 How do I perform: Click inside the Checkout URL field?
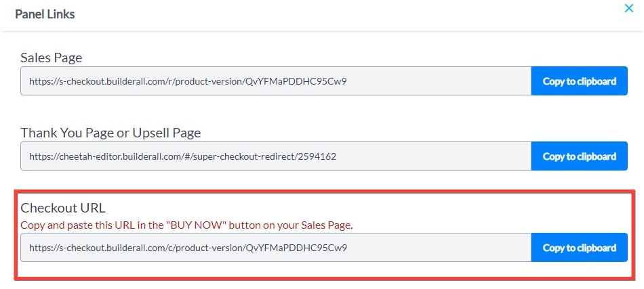[276, 247]
